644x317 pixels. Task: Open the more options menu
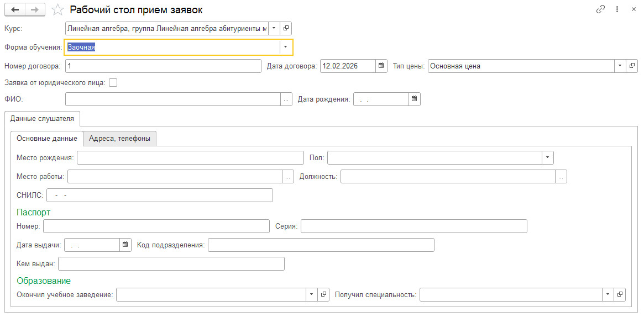[x=617, y=9]
